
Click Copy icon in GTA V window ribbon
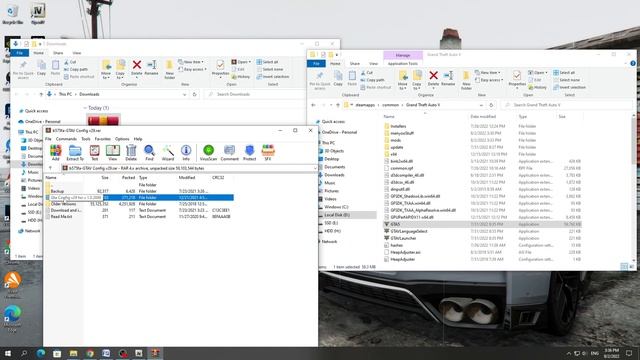coord(338,78)
